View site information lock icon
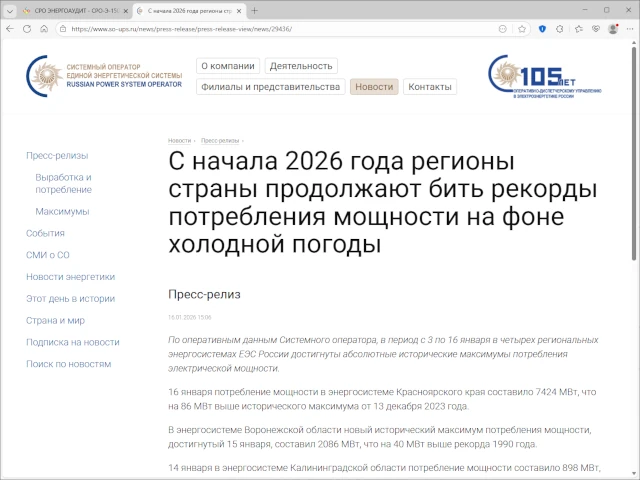 63,29
